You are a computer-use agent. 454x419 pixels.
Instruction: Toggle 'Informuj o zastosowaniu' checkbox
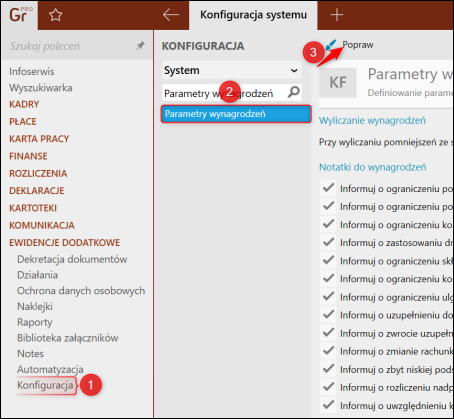click(x=328, y=242)
